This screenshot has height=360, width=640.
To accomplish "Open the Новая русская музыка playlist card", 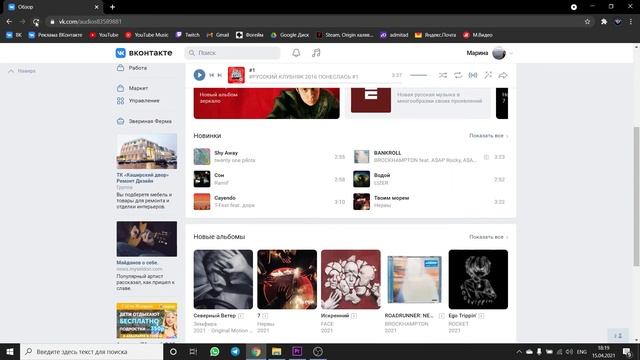I will (418, 102).
